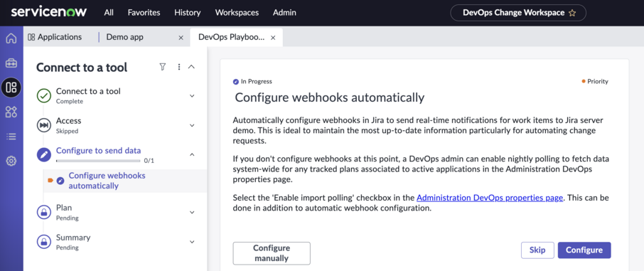Click the In Progress status icon
Image resolution: width=644 pixels, height=271 pixels.
[236, 81]
